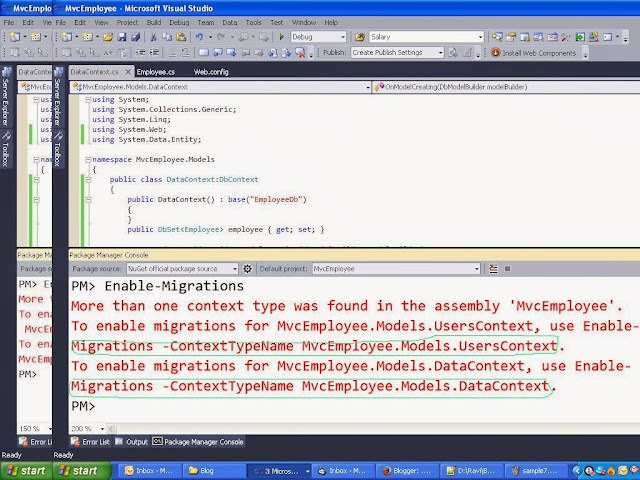Viewport: 640px width, 480px height.
Task: Open the Command Window toolbar icon
Action: [607, 37]
